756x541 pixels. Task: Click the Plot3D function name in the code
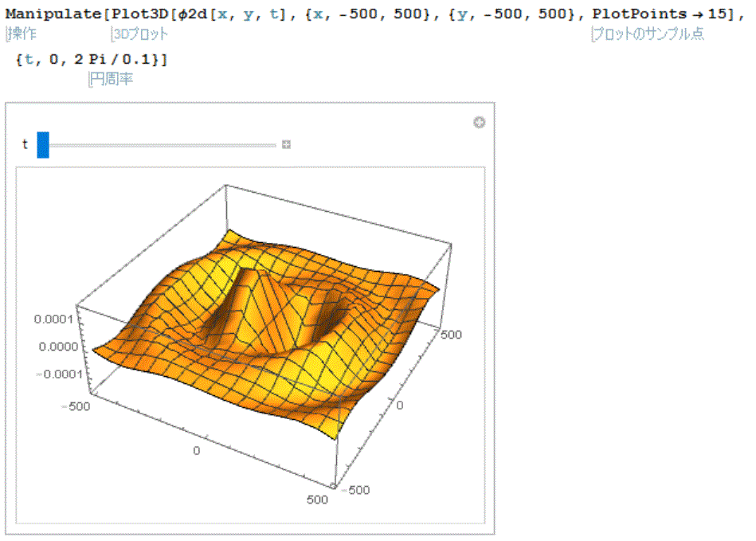[x=139, y=14]
